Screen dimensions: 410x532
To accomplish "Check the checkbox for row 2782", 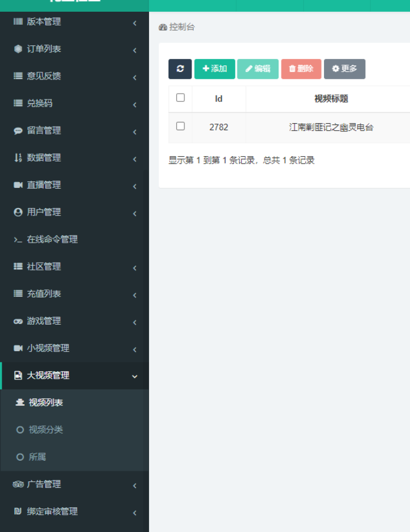I will [180, 126].
